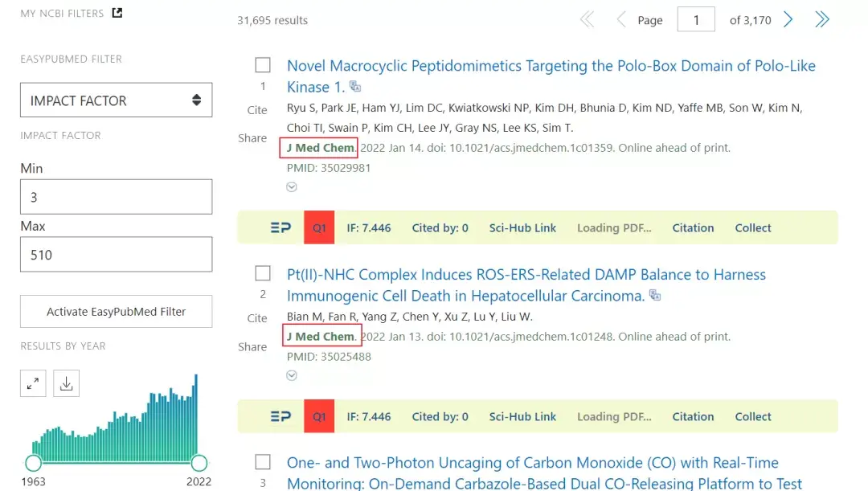Click inside the Page number input field
868x491 pixels.
tap(696, 19)
